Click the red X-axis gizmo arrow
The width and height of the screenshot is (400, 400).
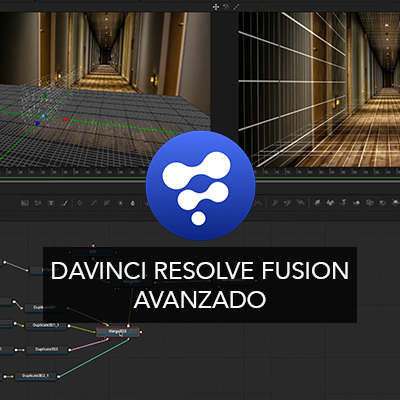coord(65,119)
